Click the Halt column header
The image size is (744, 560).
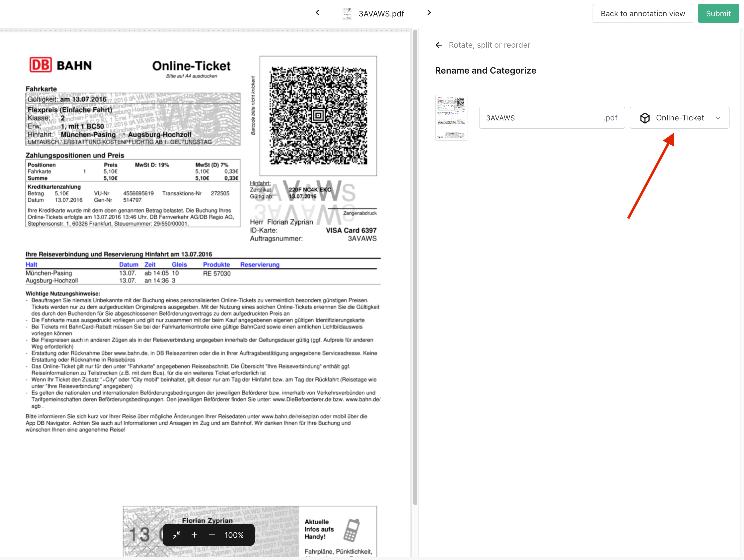[x=31, y=265]
